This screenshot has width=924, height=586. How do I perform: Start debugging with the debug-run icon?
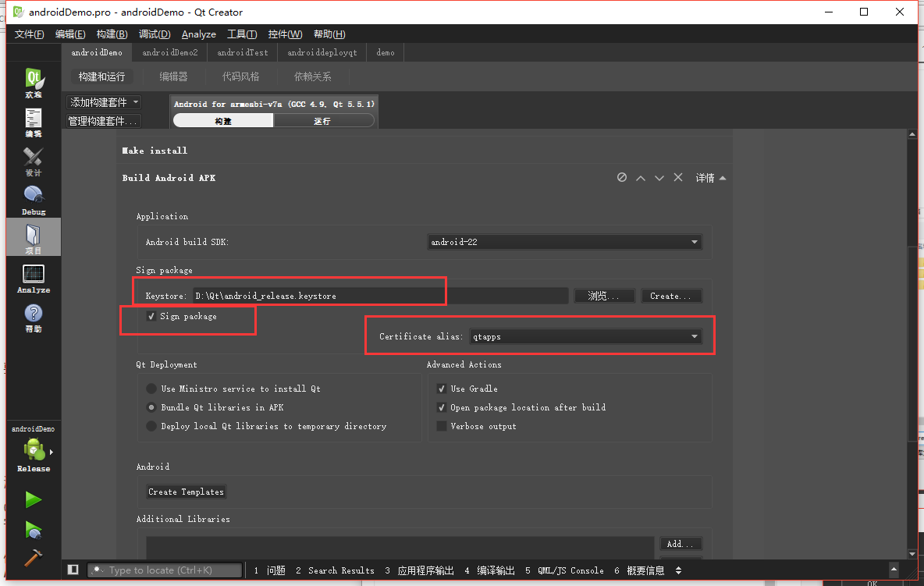click(x=33, y=530)
